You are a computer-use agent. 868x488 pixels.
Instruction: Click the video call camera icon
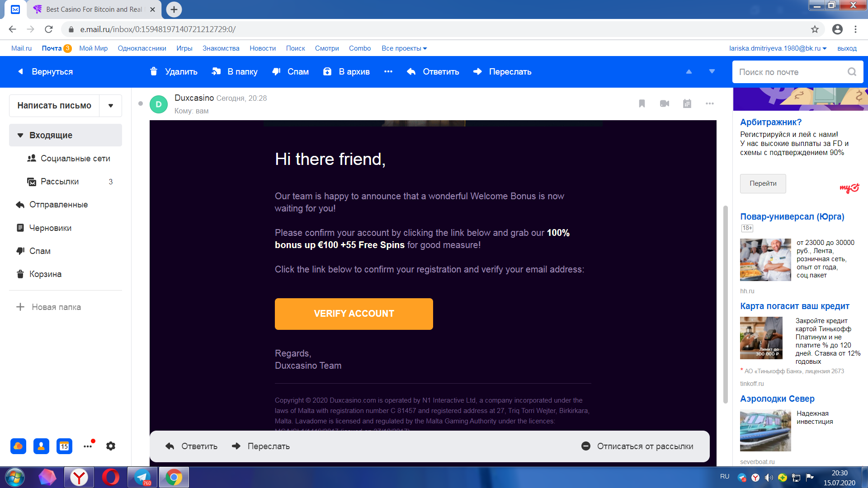tap(664, 103)
